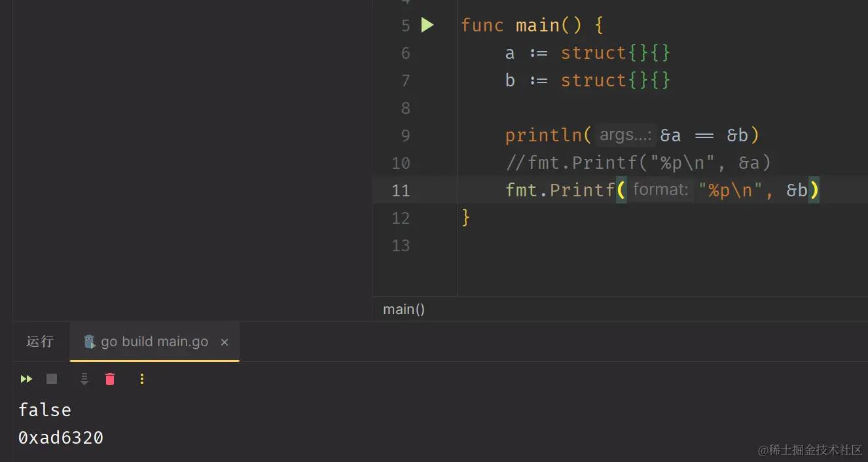The height and width of the screenshot is (462, 868).
Task: Stop the running process
Action: coord(52,379)
